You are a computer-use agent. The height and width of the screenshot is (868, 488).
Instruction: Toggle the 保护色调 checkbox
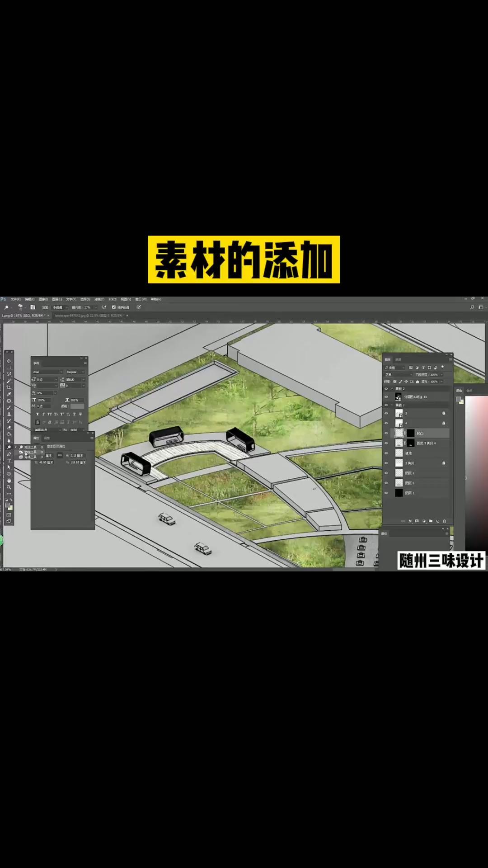(114, 307)
